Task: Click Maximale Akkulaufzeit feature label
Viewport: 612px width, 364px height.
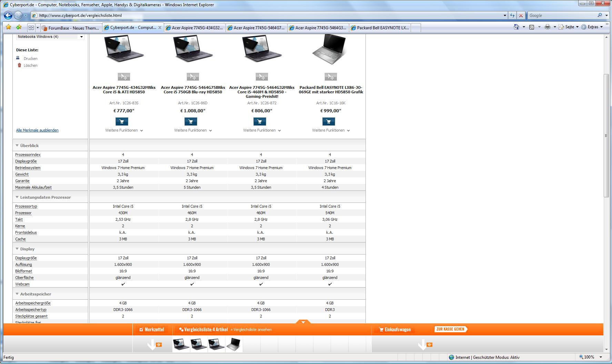Action: (x=33, y=187)
